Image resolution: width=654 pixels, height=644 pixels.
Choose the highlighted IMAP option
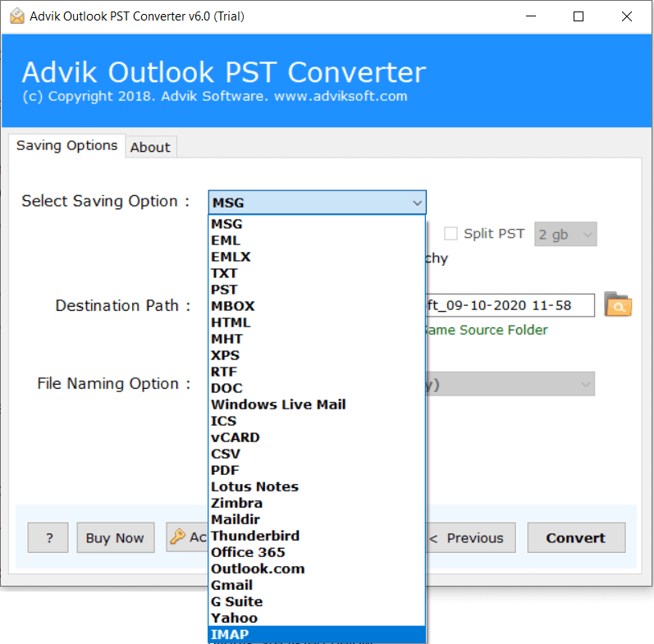pyautogui.click(x=317, y=634)
